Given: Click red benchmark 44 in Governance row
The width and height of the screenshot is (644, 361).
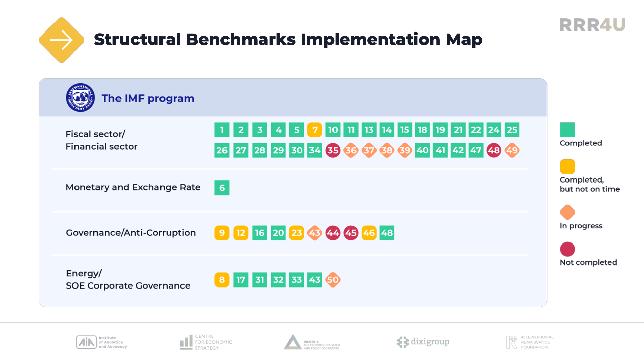Looking at the screenshot, I should (333, 233).
